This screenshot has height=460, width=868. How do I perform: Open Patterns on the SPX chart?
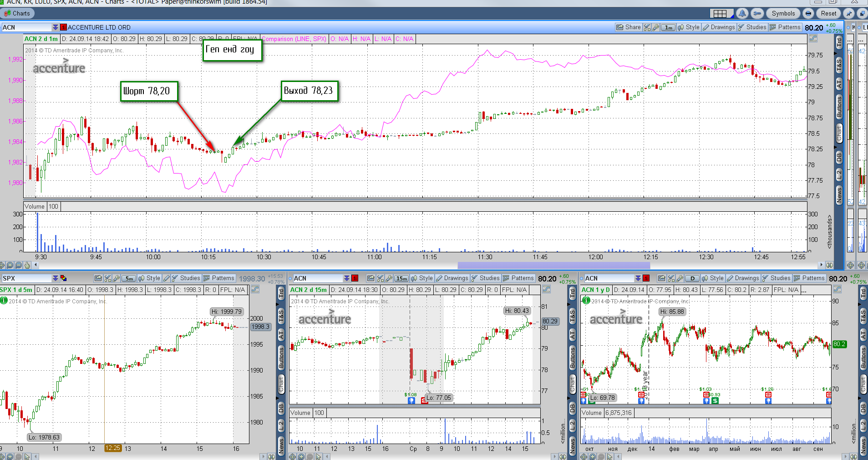219,278
